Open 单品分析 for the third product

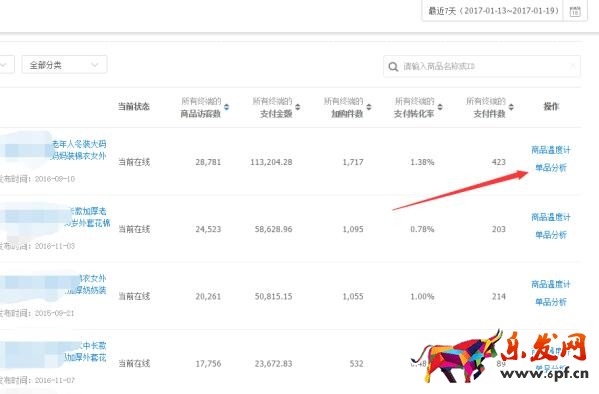[x=550, y=302]
